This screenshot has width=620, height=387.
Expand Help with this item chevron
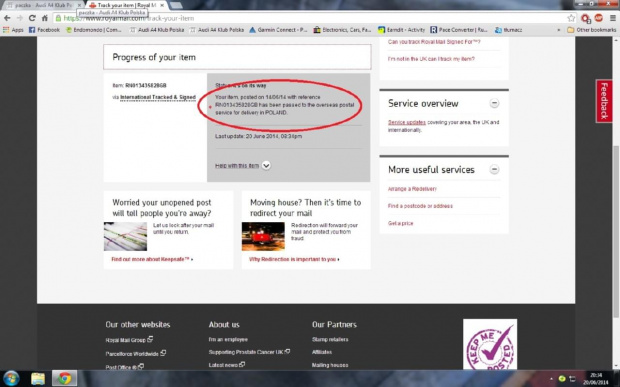pos(266,166)
